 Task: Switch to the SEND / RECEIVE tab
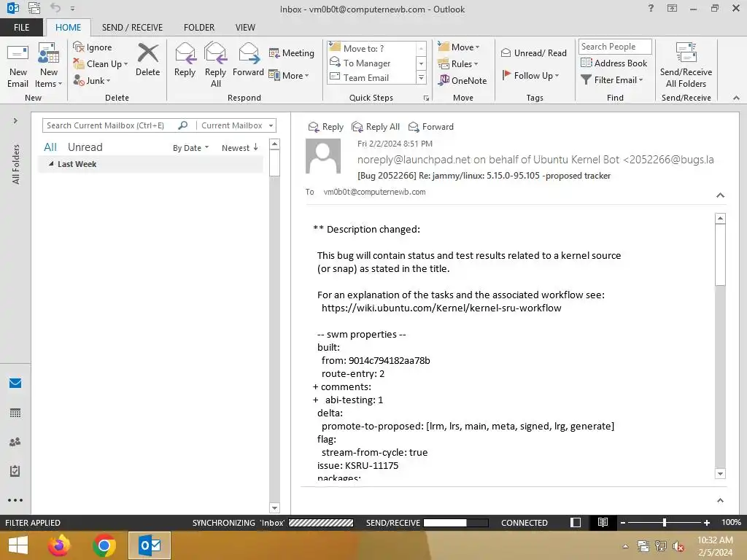click(x=132, y=27)
